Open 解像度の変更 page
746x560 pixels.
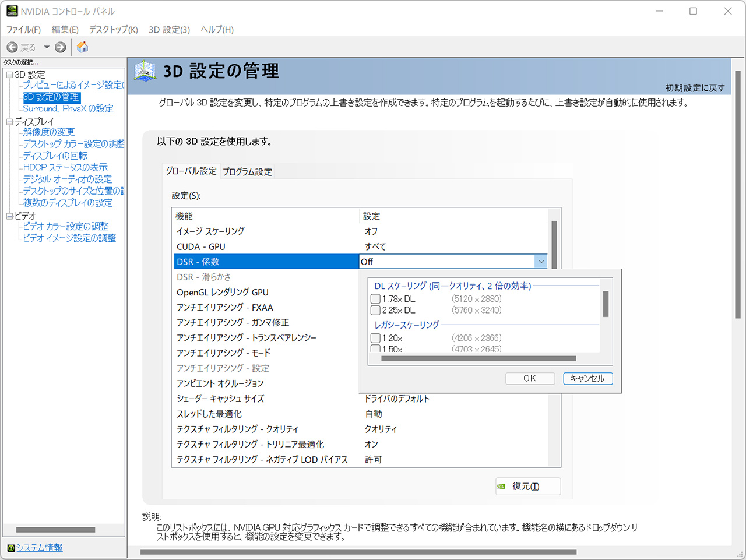(x=49, y=132)
